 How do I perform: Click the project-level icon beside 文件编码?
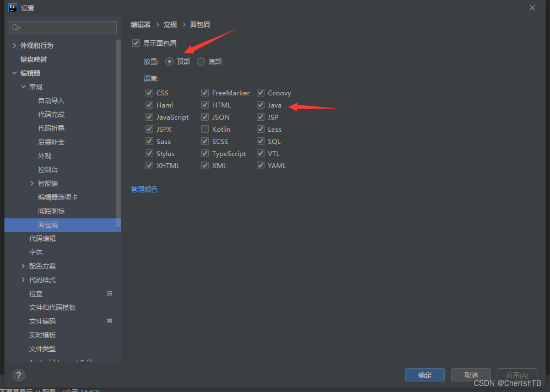tap(110, 321)
